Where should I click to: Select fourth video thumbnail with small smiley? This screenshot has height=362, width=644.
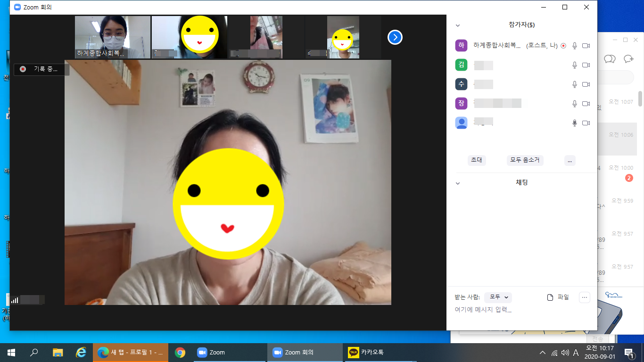[x=343, y=37]
